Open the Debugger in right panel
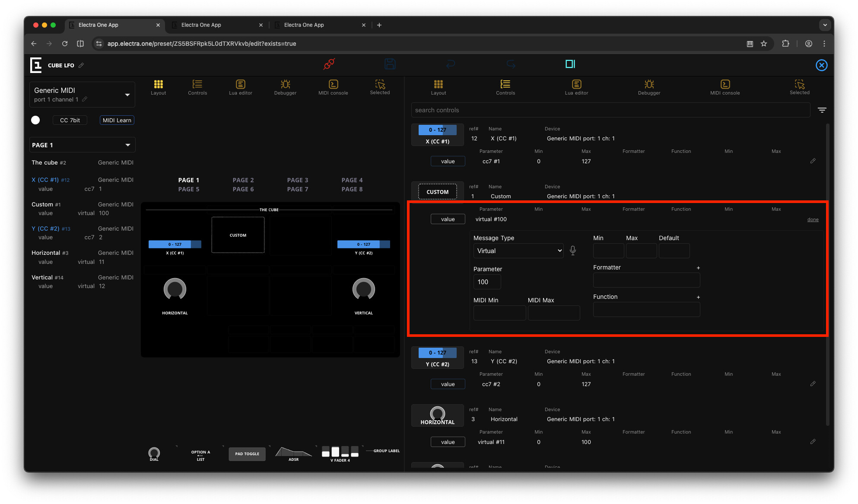This screenshot has width=858, height=504. (x=649, y=87)
